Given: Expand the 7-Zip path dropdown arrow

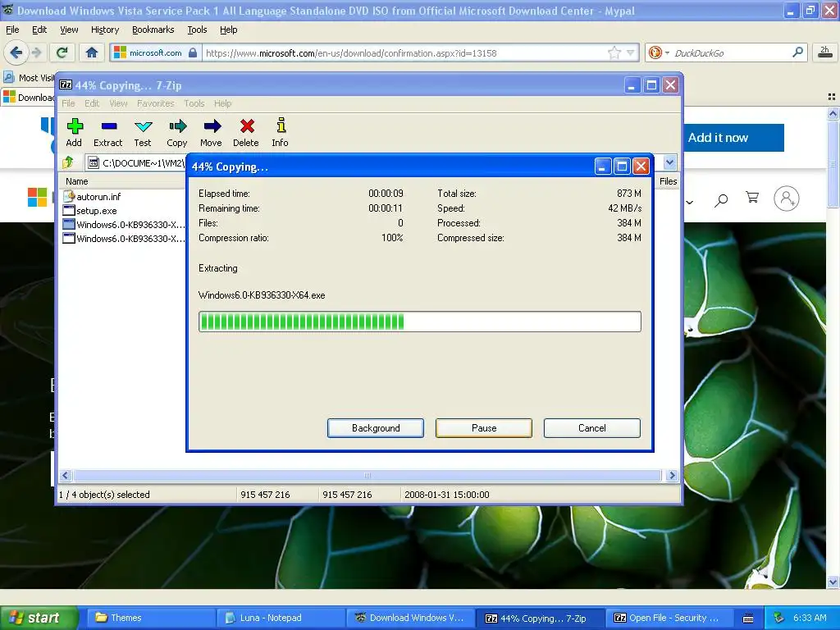Looking at the screenshot, I should coord(669,162).
